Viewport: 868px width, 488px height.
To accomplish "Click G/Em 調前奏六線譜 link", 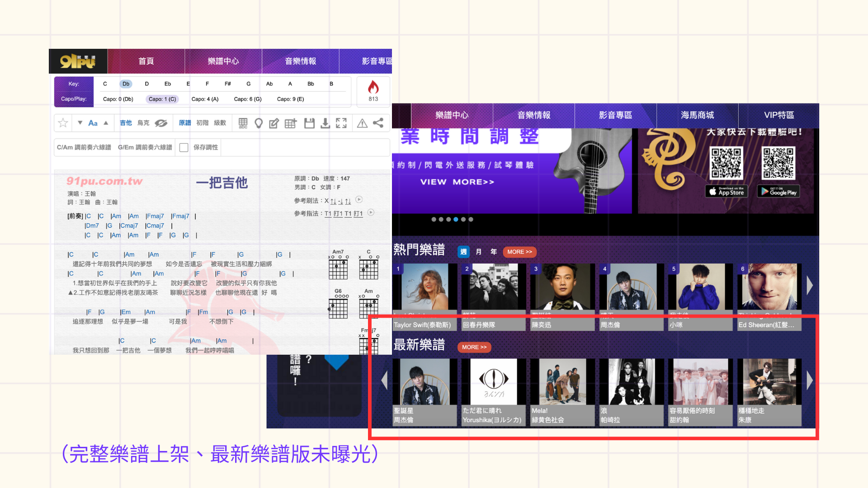I will point(145,147).
